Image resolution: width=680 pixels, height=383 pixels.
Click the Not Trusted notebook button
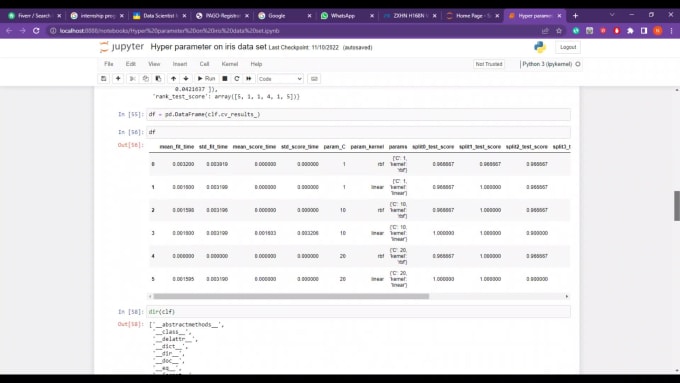(x=489, y=64)
